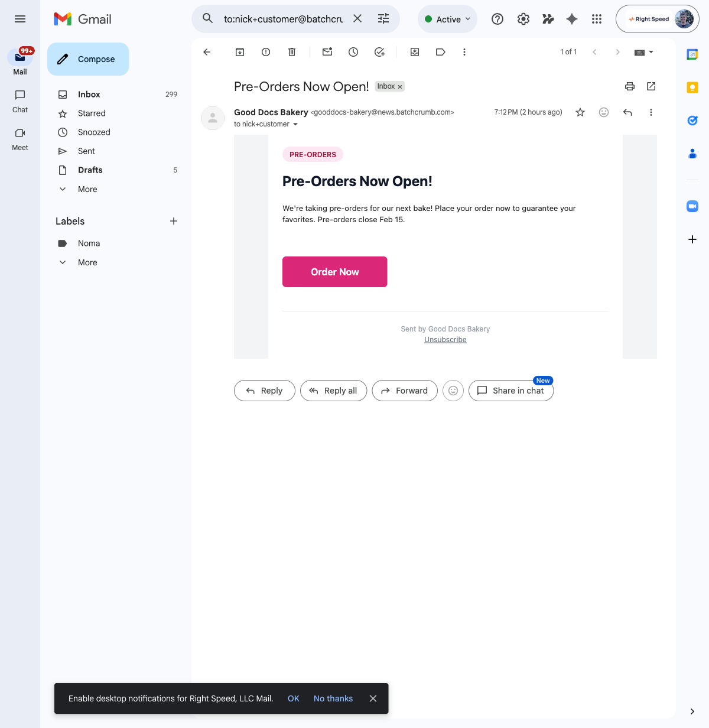The width and height of the screenshot is (709, 728).
Task: Open the Active chat status dropdown
Action: click(x=447, y=19)
